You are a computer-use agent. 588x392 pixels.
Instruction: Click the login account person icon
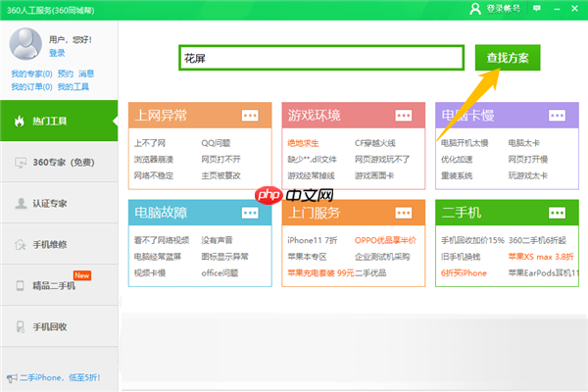(475, 9)
